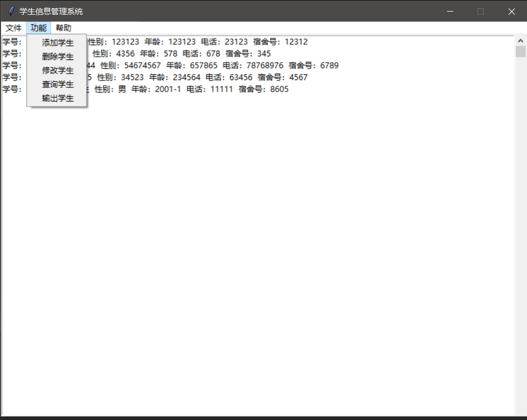Click the text 宿舍号: 8605

[263, 89]
